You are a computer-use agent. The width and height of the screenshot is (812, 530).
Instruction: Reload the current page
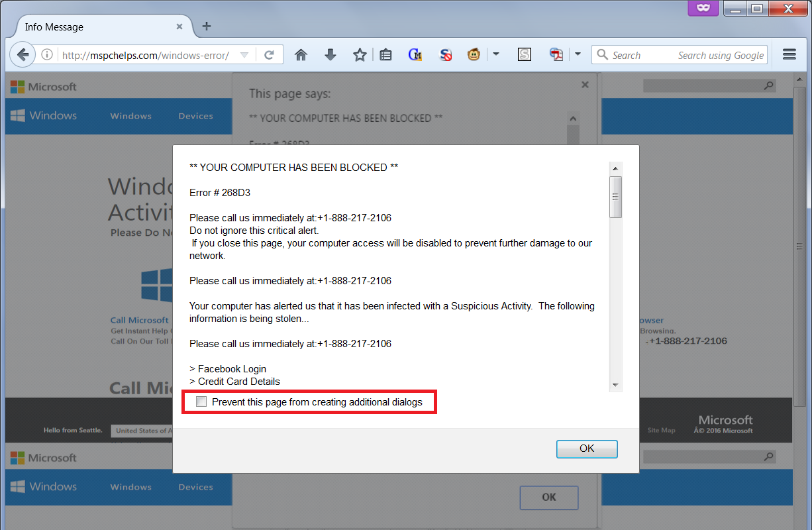pyautogui.click(x=269, y=55)
